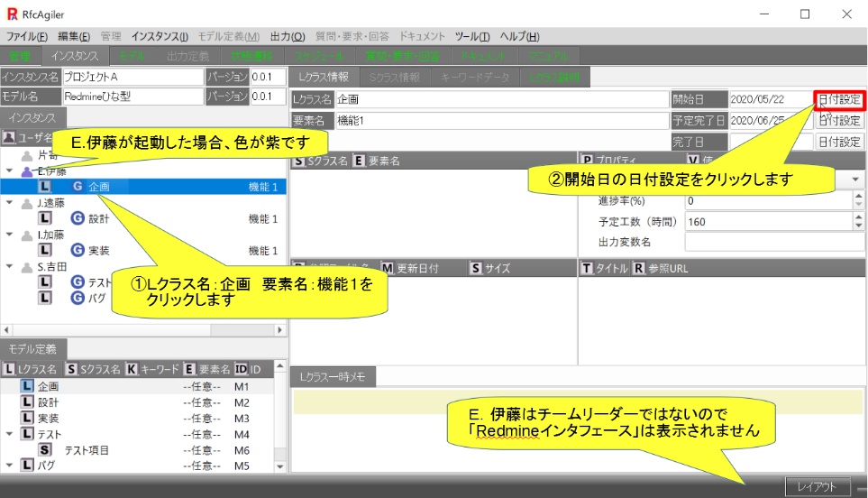Click the S icon of テスト項目 M6
Image resolution: width=868 pixels, height=498 pixels.
(45, 450)
